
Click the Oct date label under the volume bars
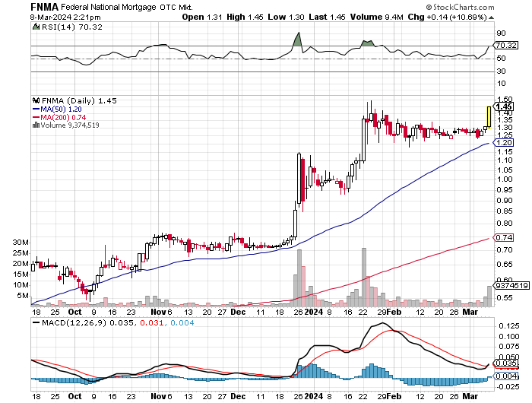point(74,312)
